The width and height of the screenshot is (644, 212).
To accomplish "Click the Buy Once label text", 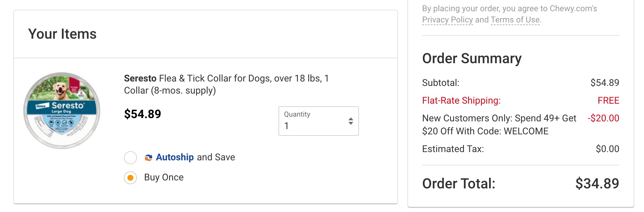I will point(164,177).
